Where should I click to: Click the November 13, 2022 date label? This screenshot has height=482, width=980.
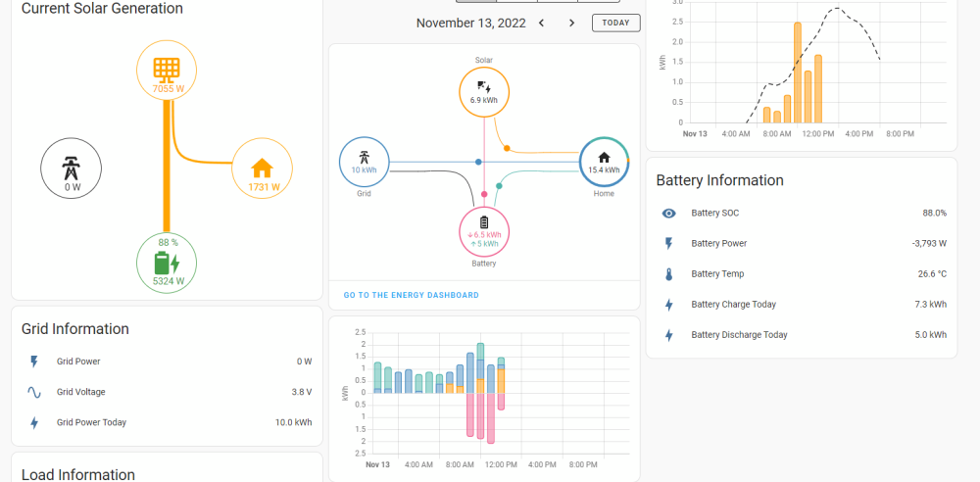(471, 24)
